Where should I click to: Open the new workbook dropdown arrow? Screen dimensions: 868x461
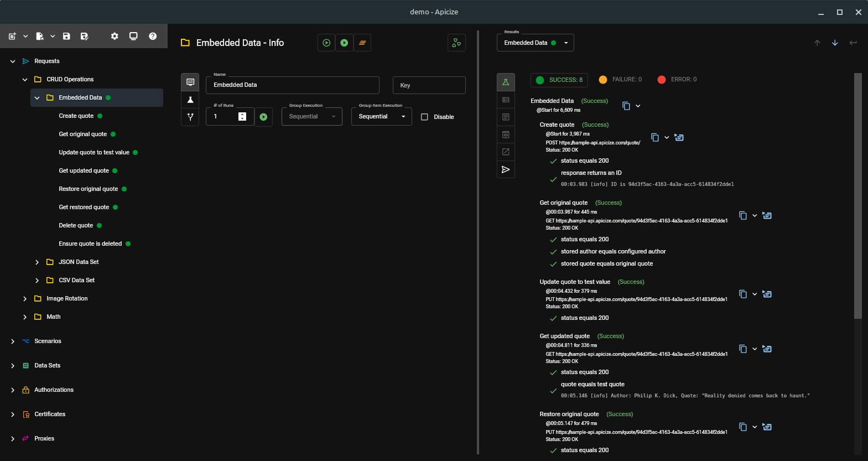[25, 37]
